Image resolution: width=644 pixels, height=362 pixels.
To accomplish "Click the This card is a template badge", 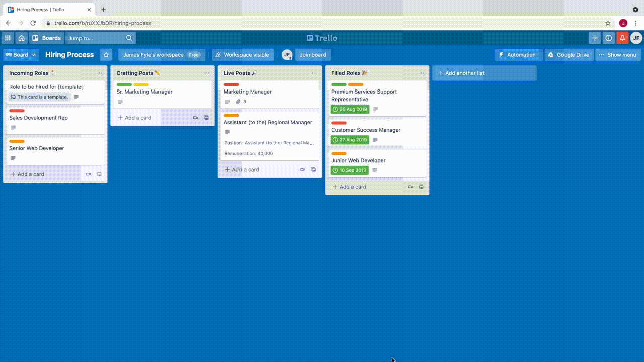I will [39, 97].
